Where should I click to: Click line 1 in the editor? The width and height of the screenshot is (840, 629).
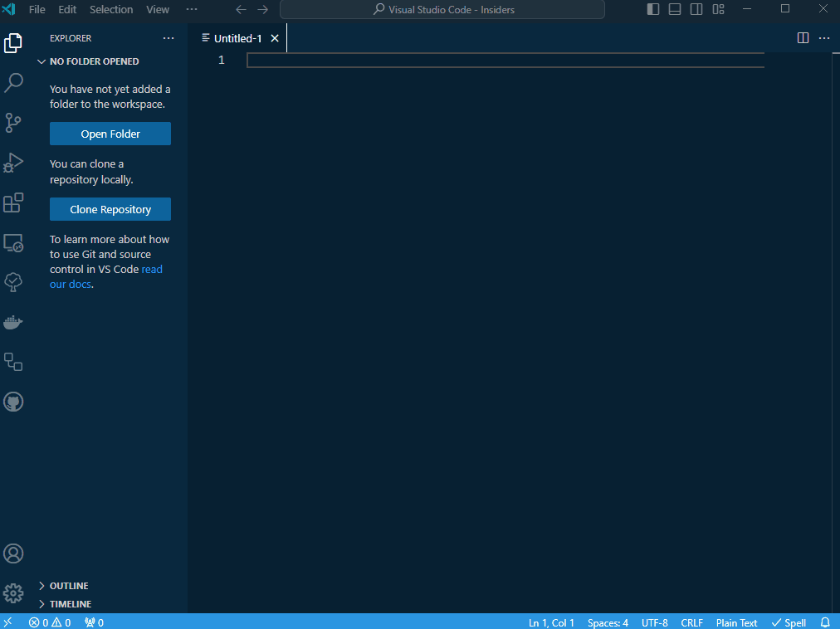(x=505, y=60)
